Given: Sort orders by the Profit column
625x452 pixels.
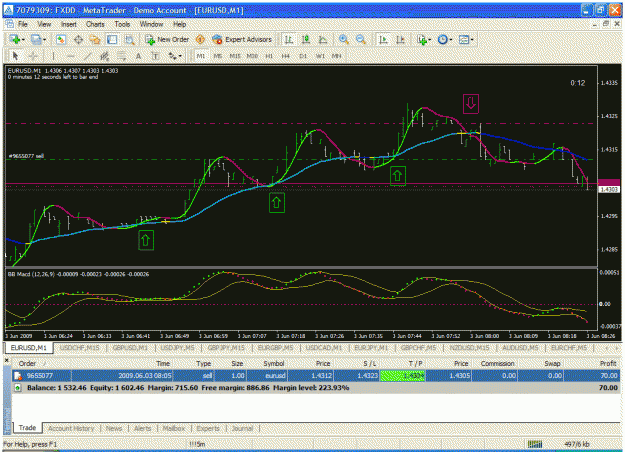Looking at the screenshot, I should (x=608, y=364).
